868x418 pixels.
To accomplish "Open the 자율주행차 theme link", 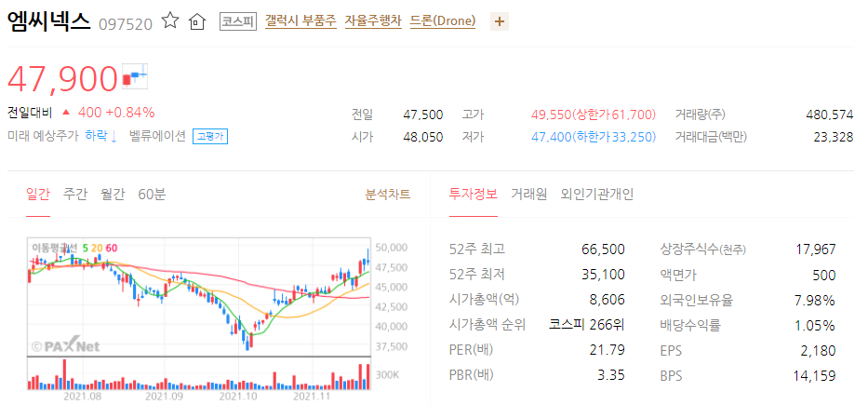I will coord(373,21).
